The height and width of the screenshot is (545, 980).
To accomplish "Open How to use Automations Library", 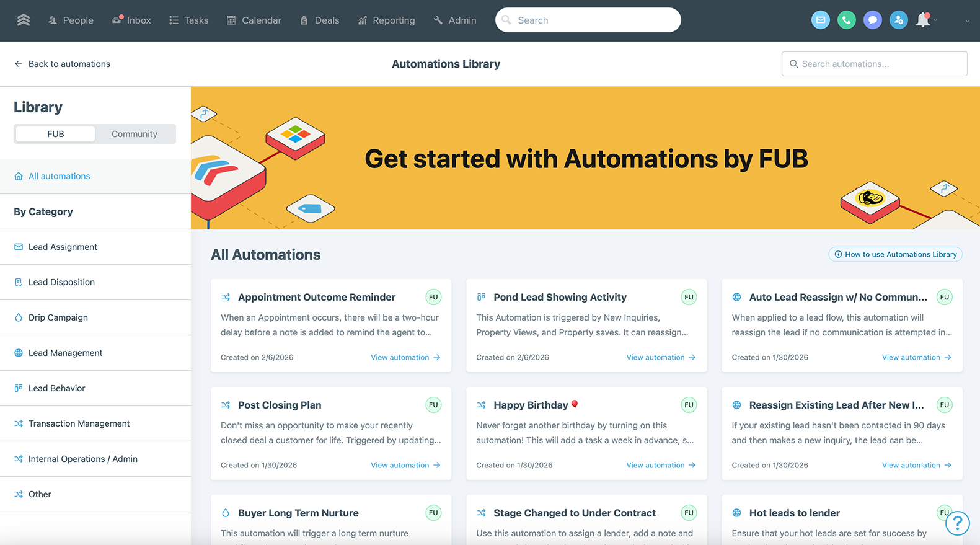I will pos(895,254).
